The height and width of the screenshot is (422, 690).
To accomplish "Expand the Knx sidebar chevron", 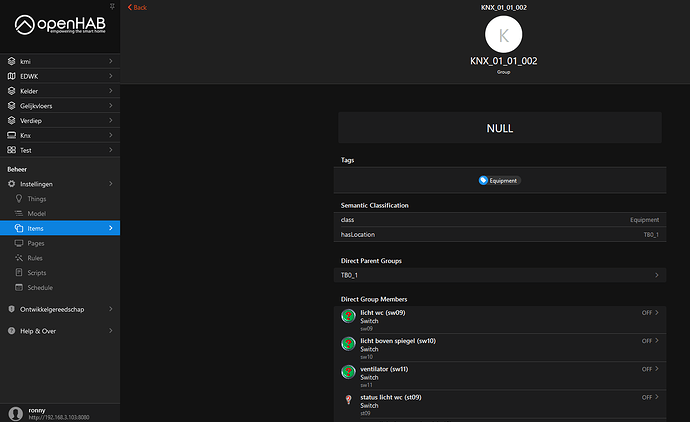I will tap(111, 135).
